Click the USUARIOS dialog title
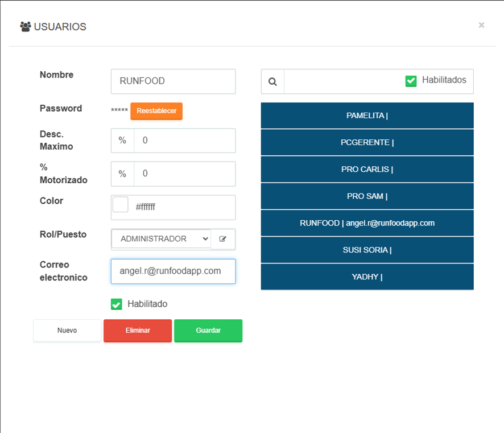Image resolution: width=504 pixels, height=433 pixels. pyautogui.click(x=60, y=27)
